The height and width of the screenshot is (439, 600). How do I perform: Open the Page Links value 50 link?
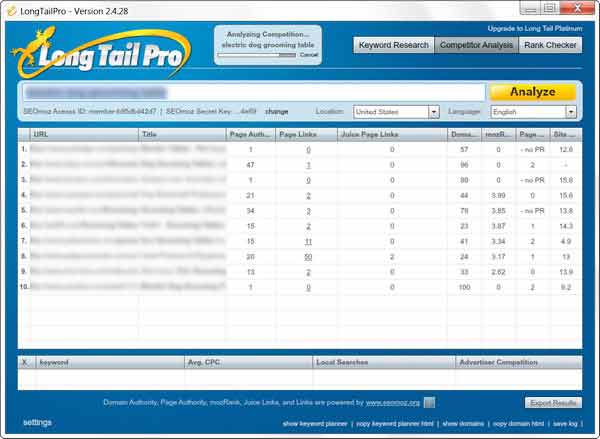(x=308, y=257)
